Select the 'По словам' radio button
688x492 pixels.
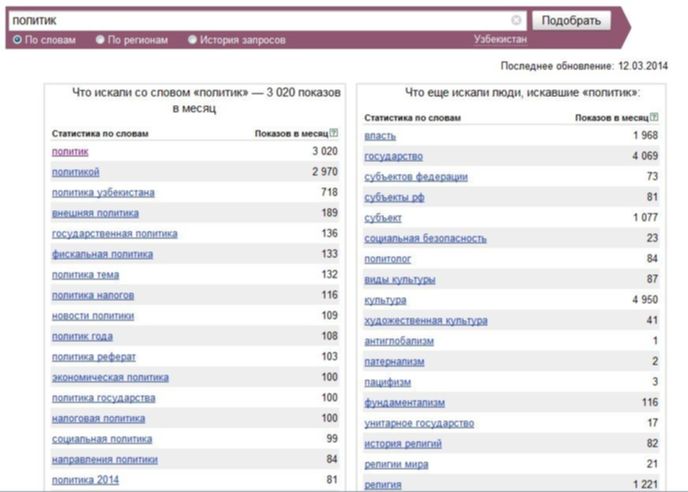[17, 40]
